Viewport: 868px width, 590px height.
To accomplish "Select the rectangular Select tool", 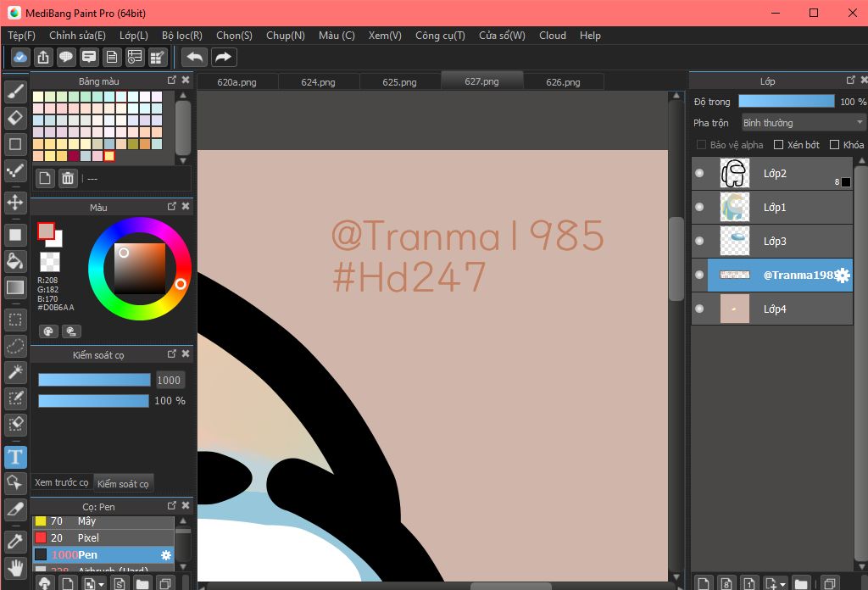I will (15, 320).
